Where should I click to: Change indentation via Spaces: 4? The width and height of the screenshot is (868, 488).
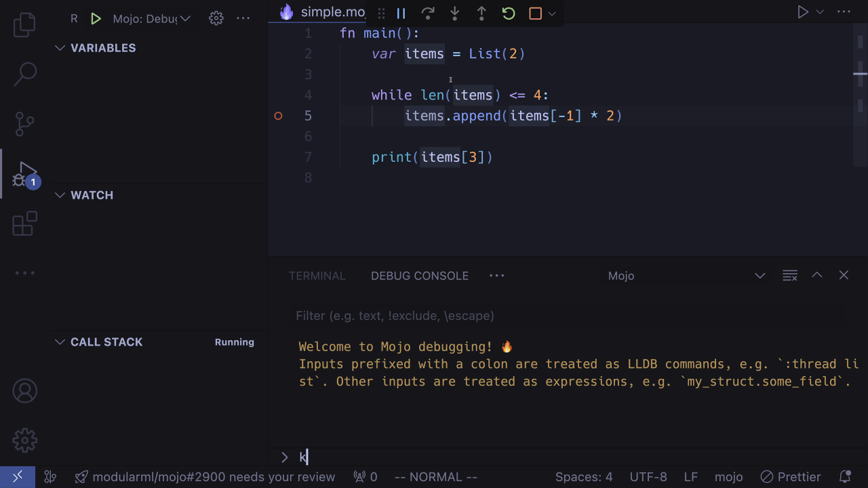click(584, 477)
